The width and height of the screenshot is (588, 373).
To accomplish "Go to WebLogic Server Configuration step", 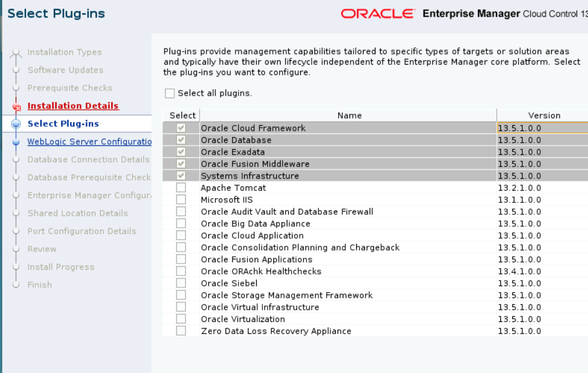I will coord(89,142).
